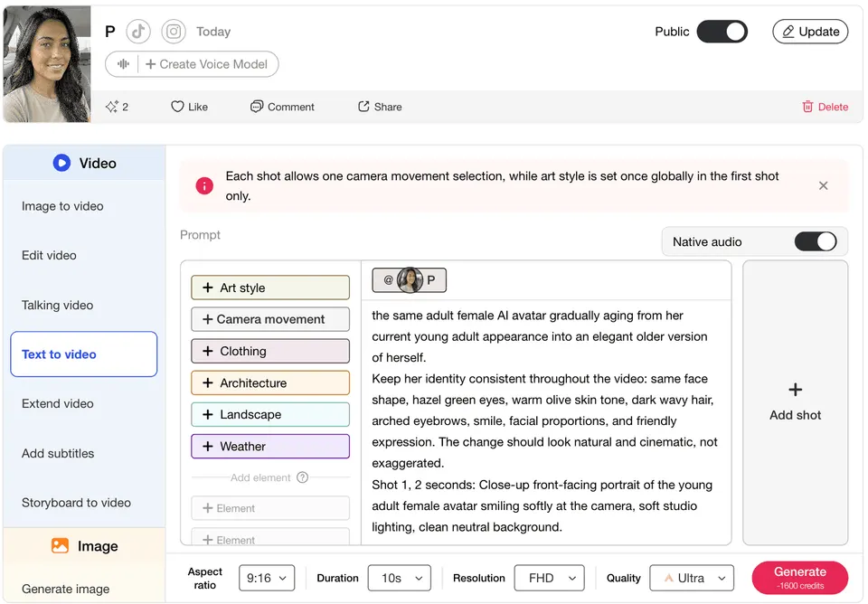868x604 pixels.
Task: Open the TikTok link icon
Action: [x=137, y=32]
